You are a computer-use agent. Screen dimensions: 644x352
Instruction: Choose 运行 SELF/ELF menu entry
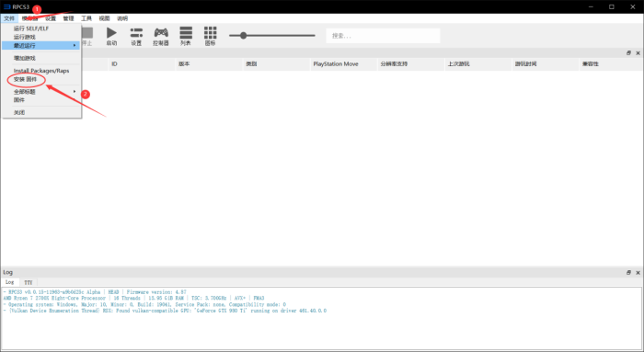(x=41, y=28)
